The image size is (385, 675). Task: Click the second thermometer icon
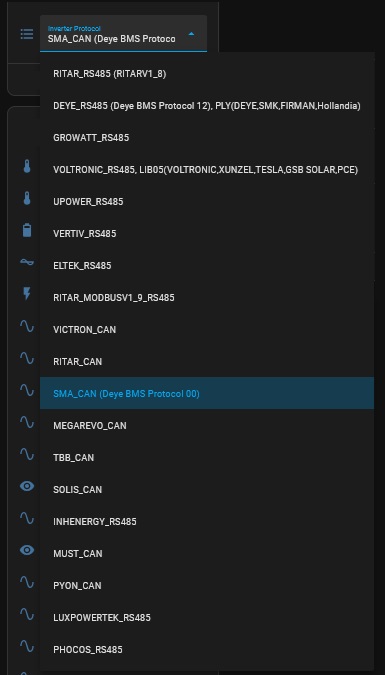pos(27,198)
